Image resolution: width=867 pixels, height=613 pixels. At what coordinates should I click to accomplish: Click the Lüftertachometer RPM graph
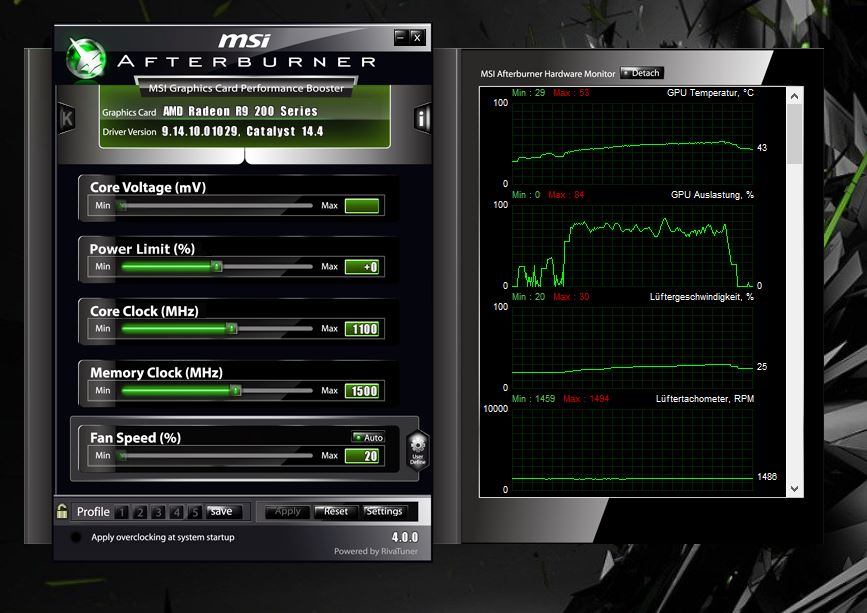(632, 449)
